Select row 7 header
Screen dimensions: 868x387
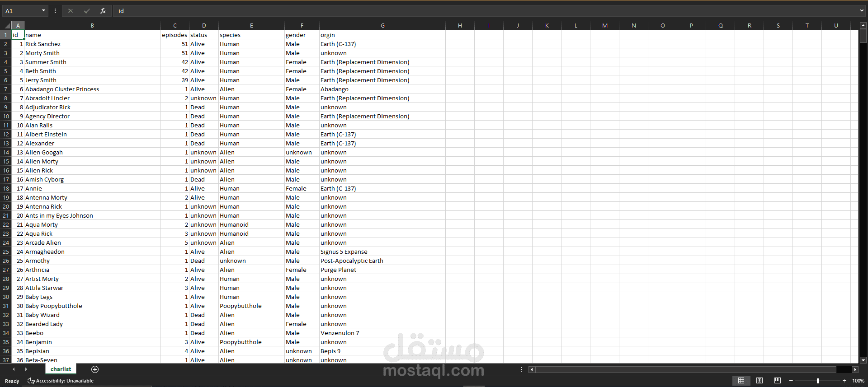click(x=6, y=89)
